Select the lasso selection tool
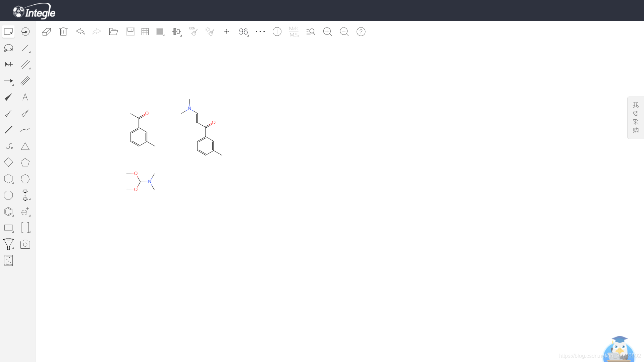Screen dimensions: 644x362 (8, 48)
